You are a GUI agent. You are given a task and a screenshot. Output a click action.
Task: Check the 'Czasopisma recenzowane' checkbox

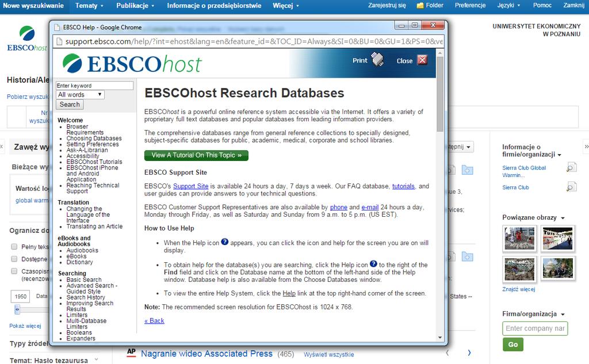coord(14,271)
